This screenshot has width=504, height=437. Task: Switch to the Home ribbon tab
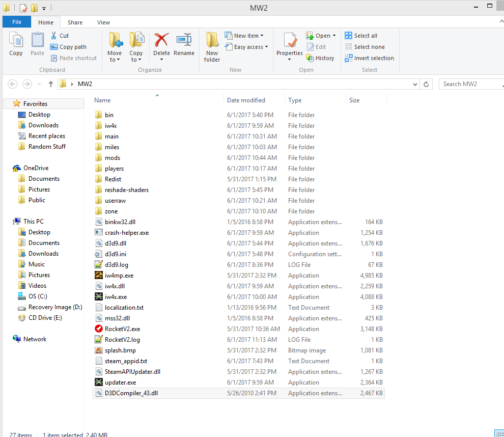pyautogui.click(x=46, y=22)
